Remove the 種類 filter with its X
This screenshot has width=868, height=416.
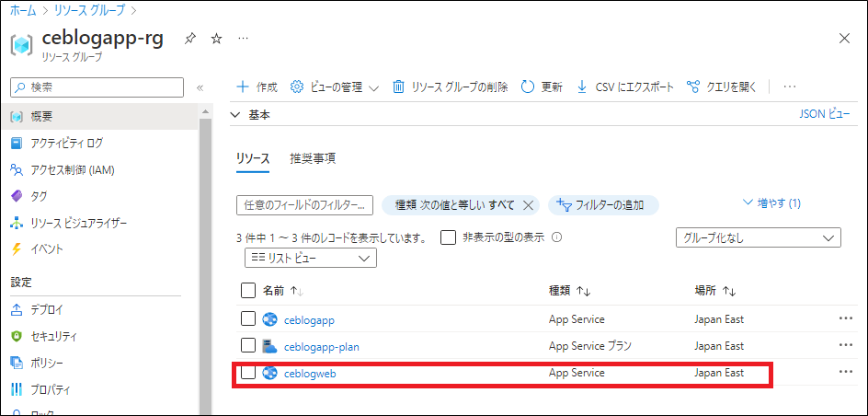coord(528,205)
